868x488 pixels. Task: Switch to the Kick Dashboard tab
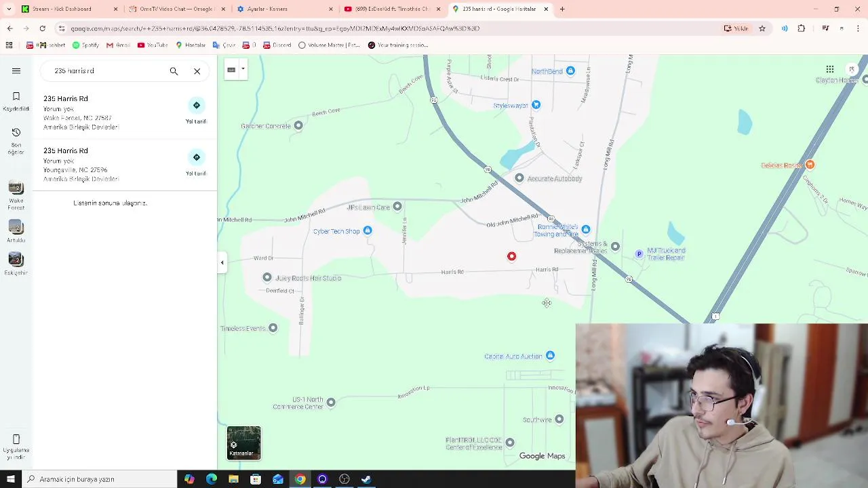click(69, 9)
